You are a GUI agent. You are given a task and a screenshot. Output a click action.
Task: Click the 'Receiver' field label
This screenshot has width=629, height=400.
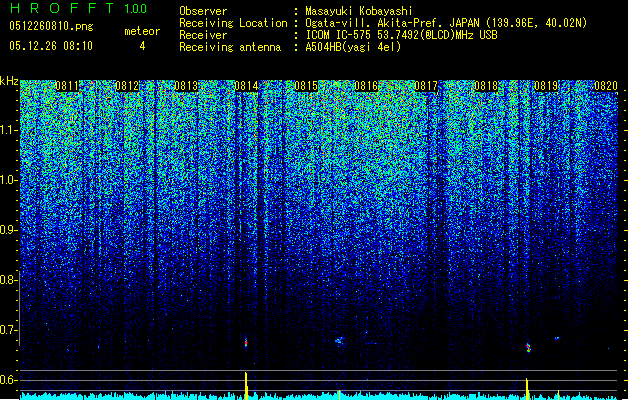click(203, 35)
